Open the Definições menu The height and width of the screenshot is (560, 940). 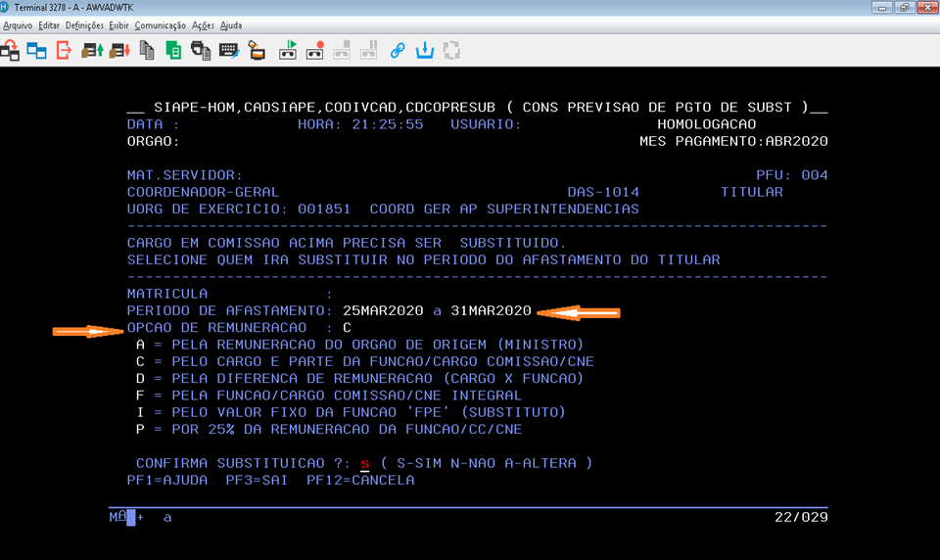[x=84, y=24]
